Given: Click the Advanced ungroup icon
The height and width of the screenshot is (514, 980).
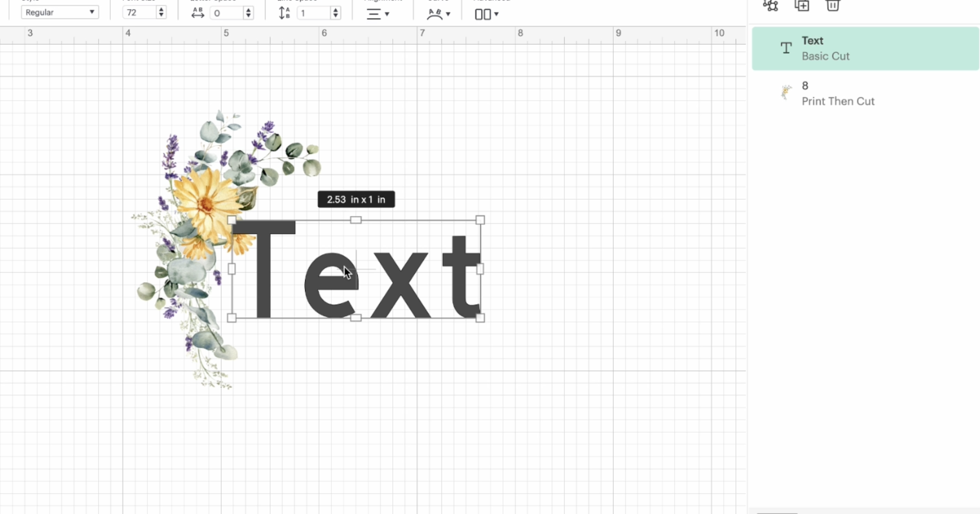Looking at the screenshot, I should [482, 14].
